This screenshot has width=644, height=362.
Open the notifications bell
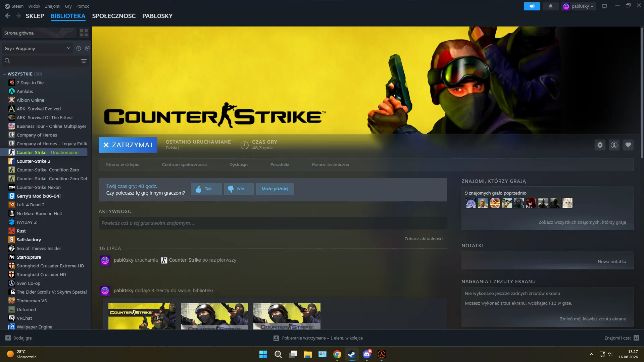point(550,6)
